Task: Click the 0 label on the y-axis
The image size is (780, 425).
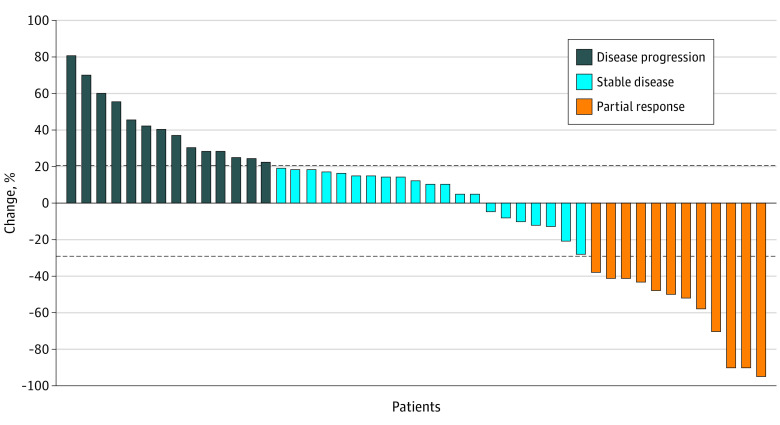Action: [43, 203]
